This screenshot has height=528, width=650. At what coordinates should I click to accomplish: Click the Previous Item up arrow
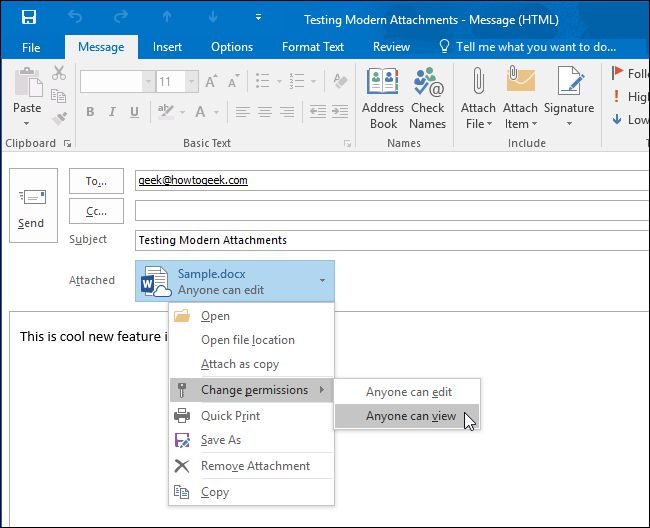pos(167,17)
